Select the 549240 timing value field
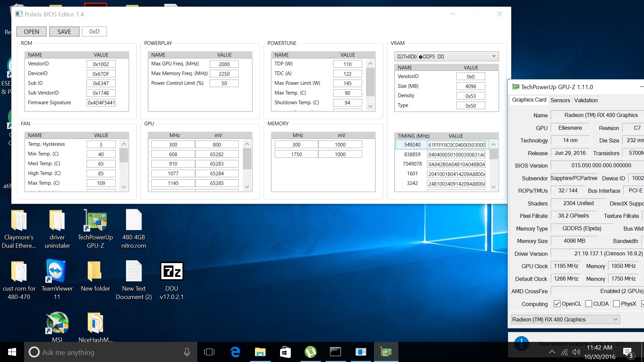This screenshot has height=362, width=644. (457, 145)
